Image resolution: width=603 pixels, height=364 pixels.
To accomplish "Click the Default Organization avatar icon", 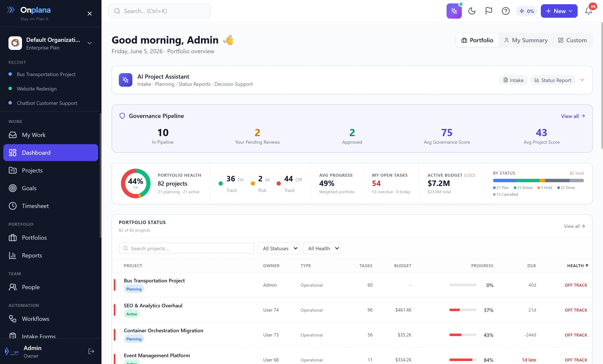I will 15,43.
